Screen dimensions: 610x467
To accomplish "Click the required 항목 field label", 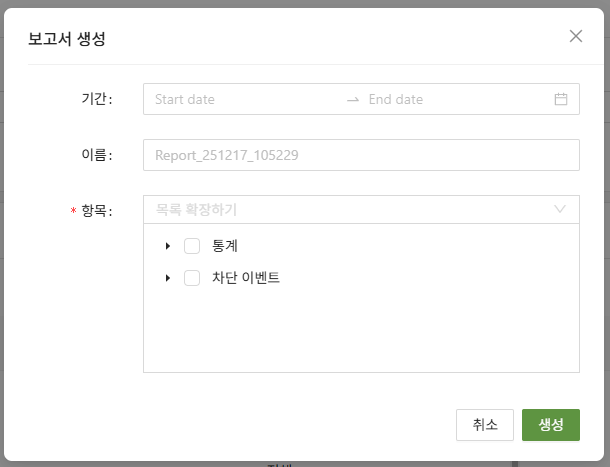I will click(x=96, y=211).
